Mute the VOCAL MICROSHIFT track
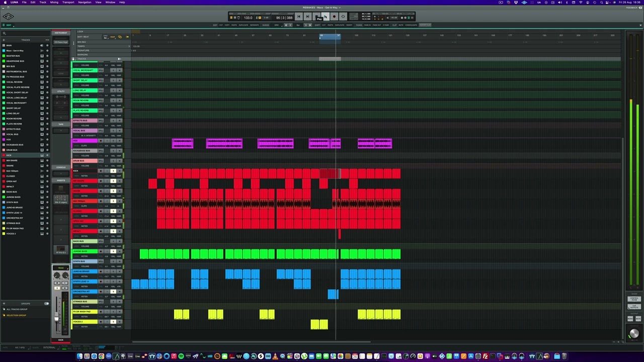This screenshot has width=644, height=362. (x=120, y=70)
